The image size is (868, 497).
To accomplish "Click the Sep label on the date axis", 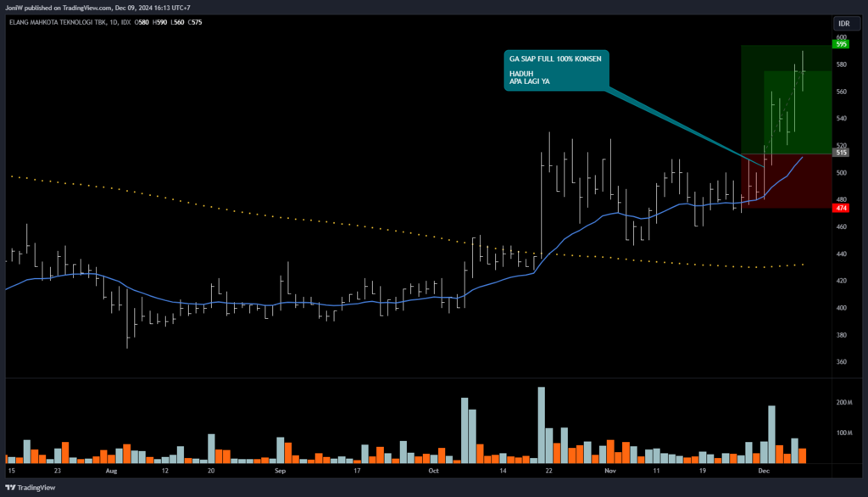I will (x=281, y=469).
